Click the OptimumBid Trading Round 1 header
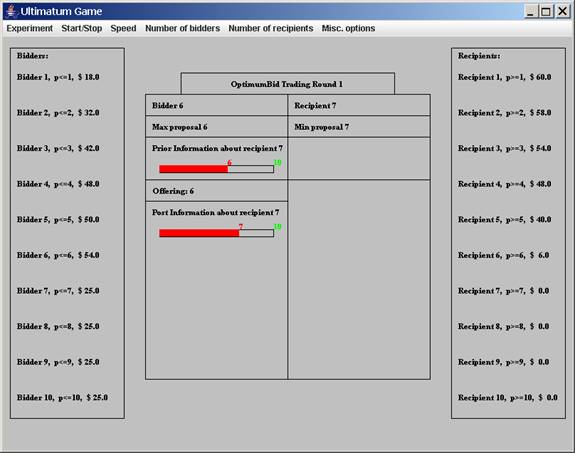 (288, 84)
